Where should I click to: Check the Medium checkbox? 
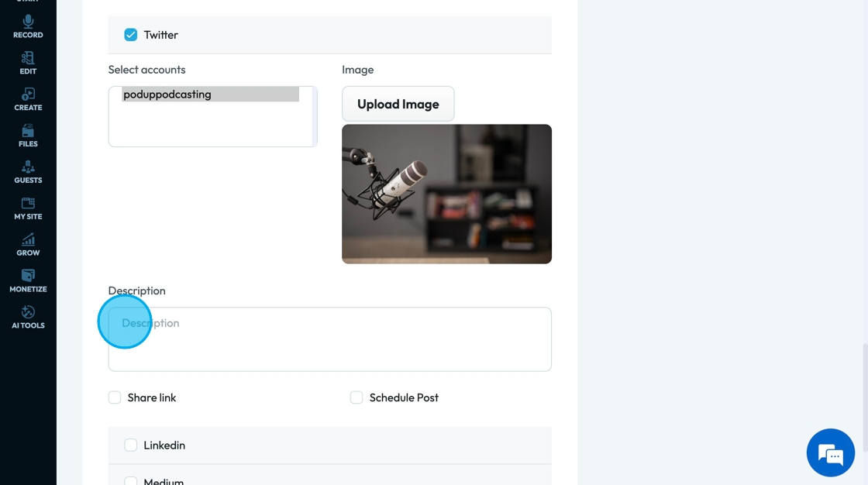pos(131,481)
